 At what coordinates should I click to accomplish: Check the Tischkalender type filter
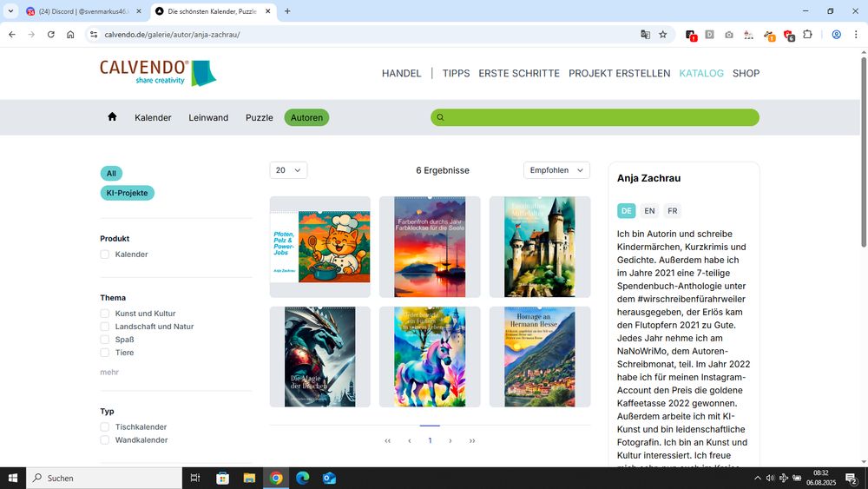(x=105, y=427)
